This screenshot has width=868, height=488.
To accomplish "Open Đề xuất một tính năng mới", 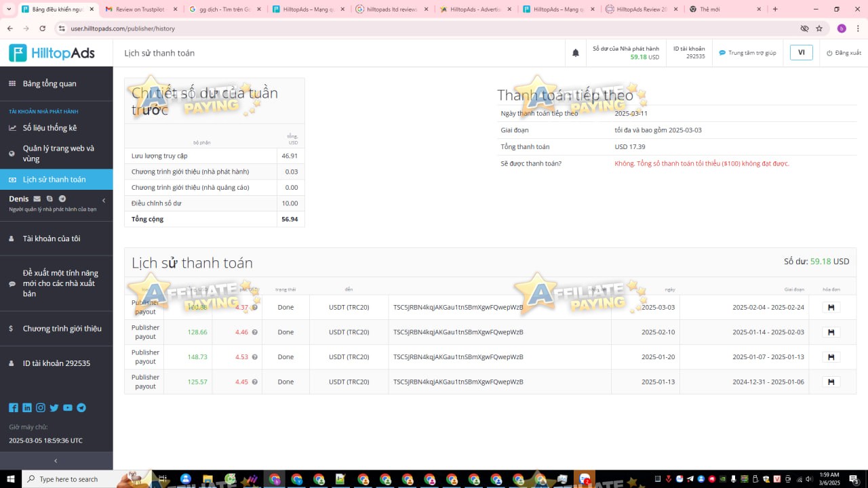I will coord(60,283).
